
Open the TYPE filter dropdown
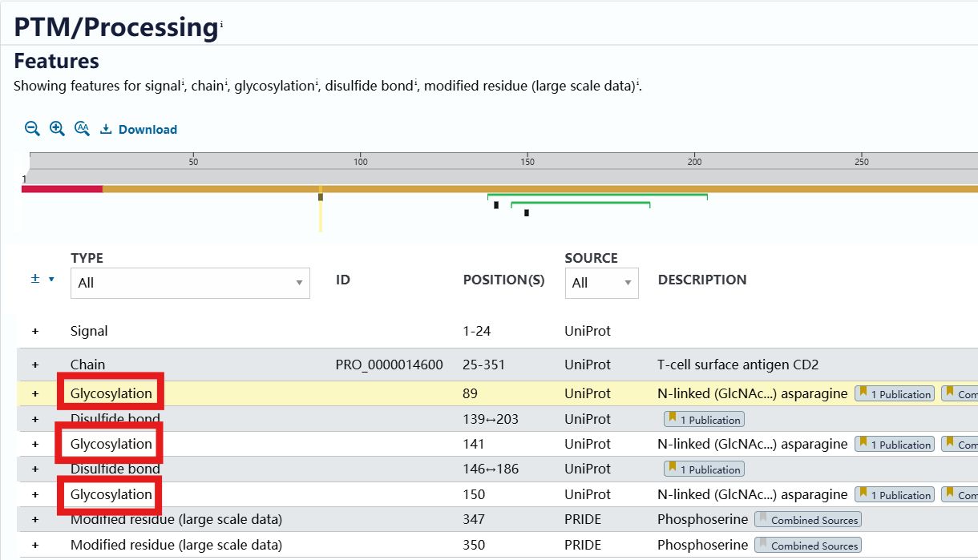point(190,283)
